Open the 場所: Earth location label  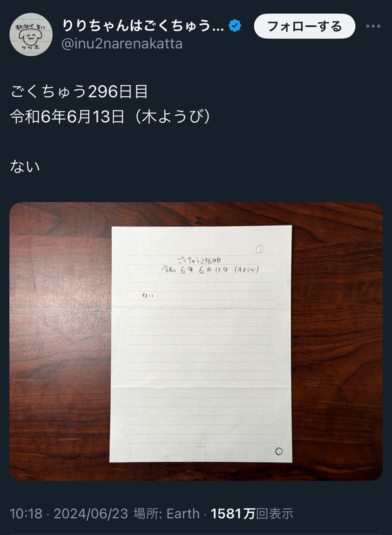(x=166, y=513)
